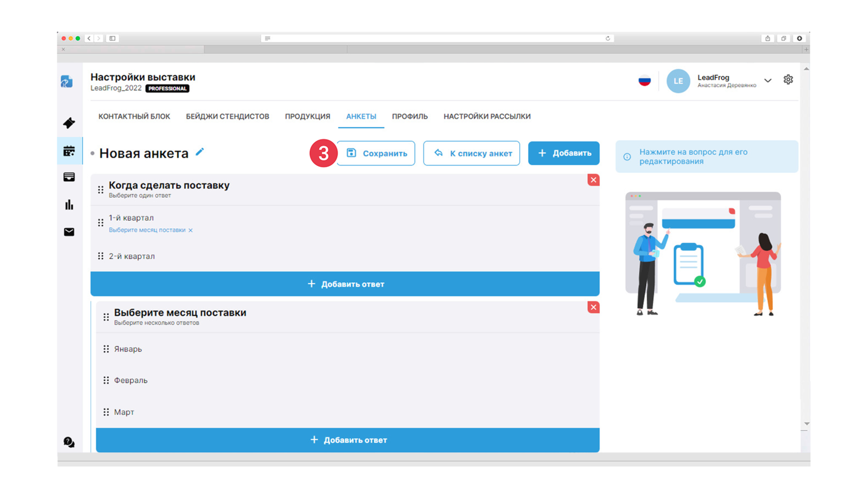Click the pencil icon to rename Новая анкета
This screenshot has width=868, height=496.
pos(200,152)
